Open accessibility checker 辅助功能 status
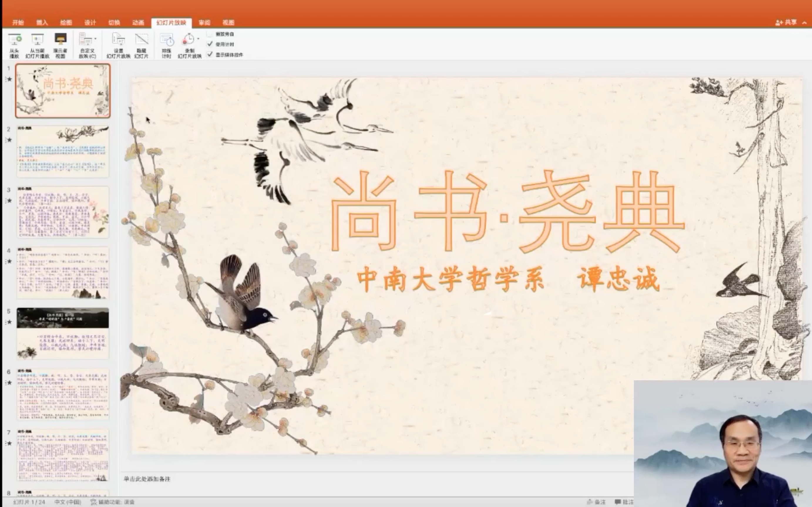This screenshot has height=507, width=812. 112,502
